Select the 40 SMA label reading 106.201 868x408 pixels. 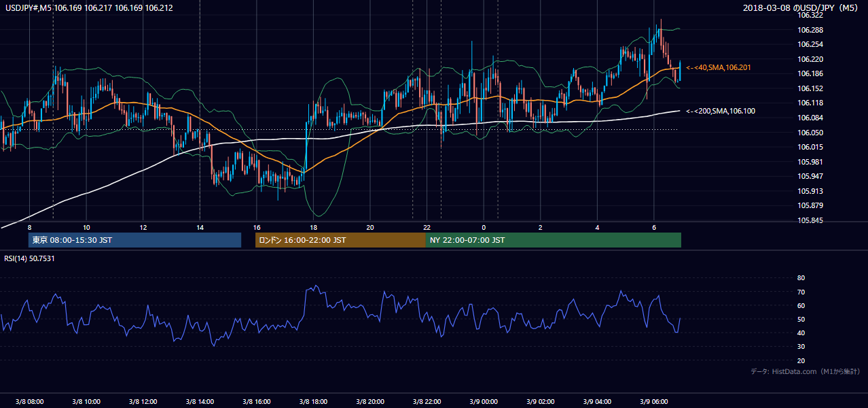pos(718,67)
